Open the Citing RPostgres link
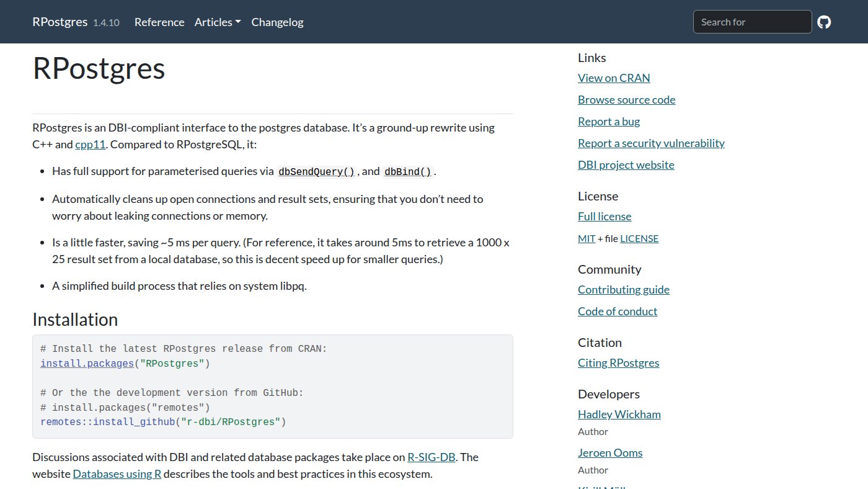This screenshot has width=868, height=489. pos(619,363)
